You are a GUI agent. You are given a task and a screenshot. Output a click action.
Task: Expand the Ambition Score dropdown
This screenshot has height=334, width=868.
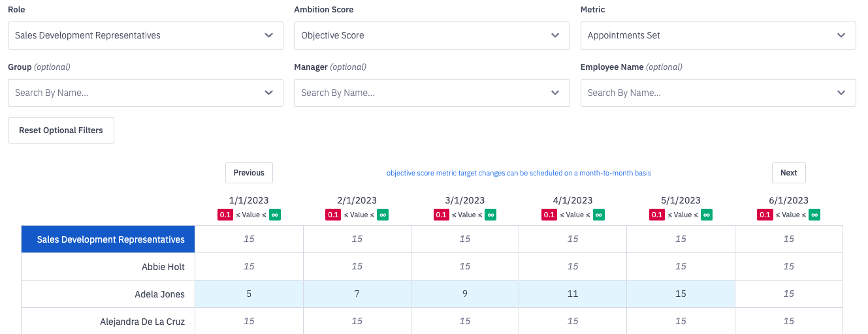pyautogui.click(x=432, y=35)
